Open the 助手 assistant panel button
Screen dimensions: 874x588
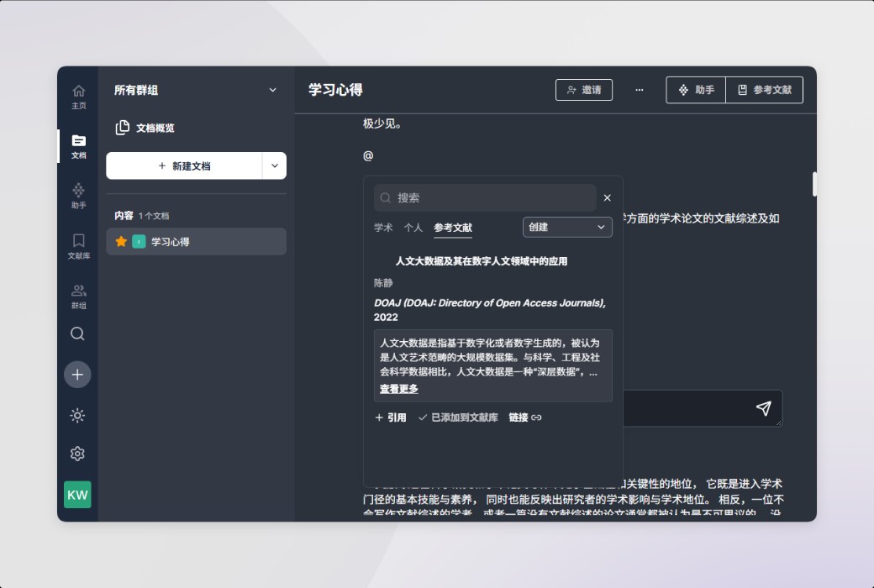696,90
